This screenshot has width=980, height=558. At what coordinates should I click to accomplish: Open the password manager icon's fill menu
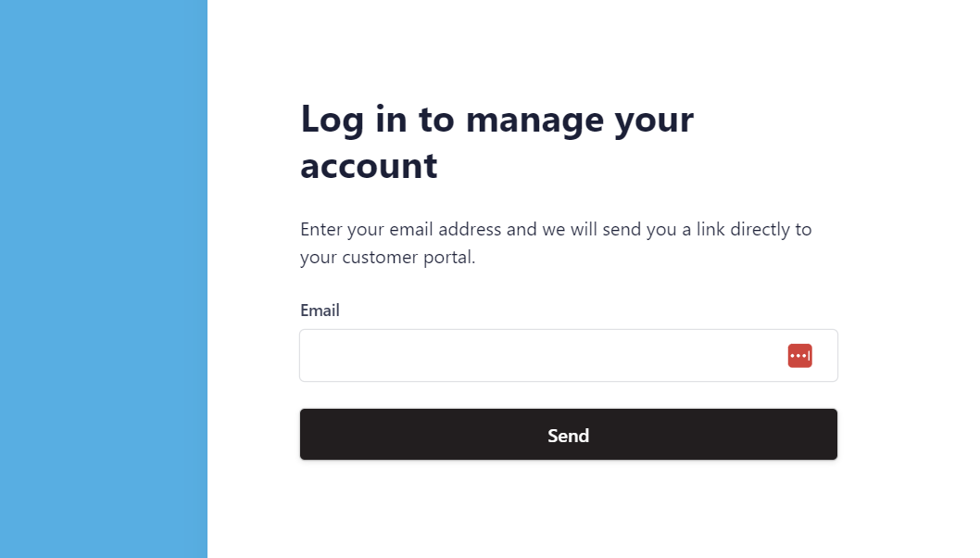click(799, 356)
